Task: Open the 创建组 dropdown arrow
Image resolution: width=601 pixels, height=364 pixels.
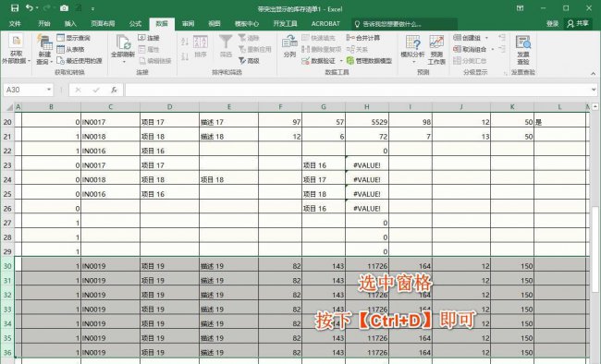Action: [x=486, y=38]
